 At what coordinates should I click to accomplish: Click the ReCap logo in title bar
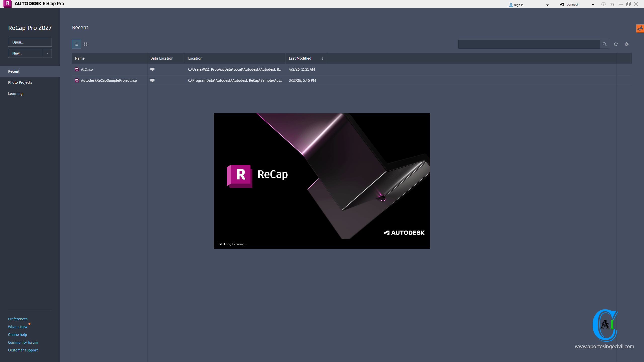[8, 4]
